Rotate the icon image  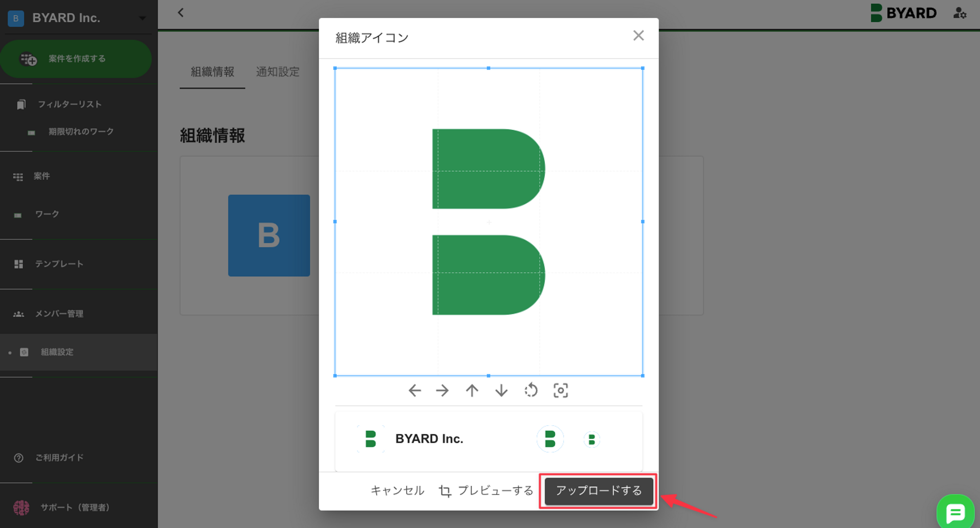[x=531, y=390]
